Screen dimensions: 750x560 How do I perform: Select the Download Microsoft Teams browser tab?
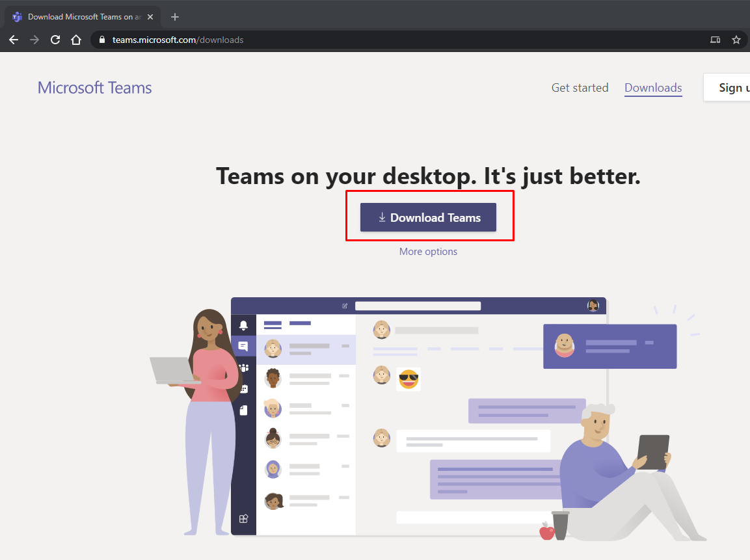(83, 17)
